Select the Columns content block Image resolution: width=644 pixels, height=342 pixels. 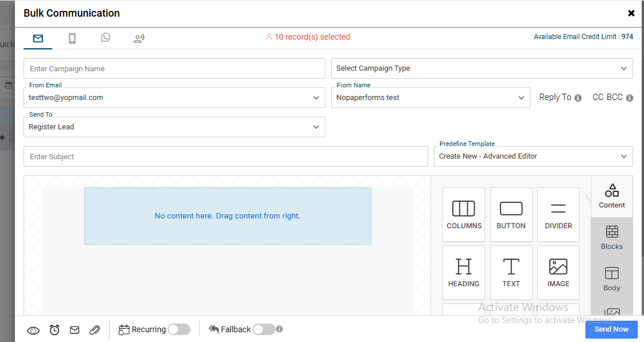464,214
